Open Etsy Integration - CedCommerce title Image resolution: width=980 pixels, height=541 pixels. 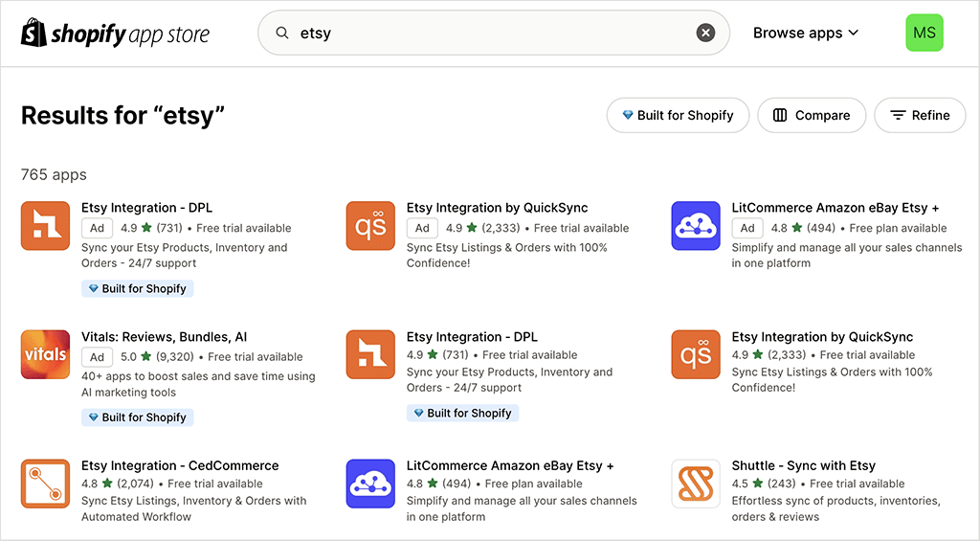click(x=180, y=465)
